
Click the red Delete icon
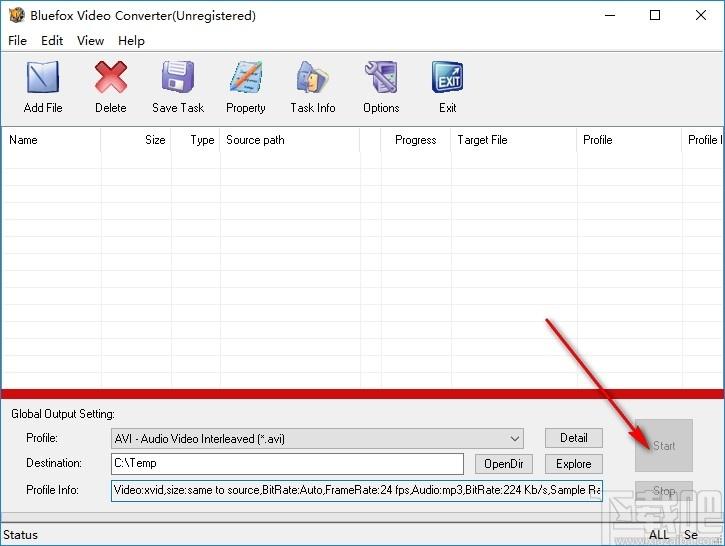pos(111,77)
